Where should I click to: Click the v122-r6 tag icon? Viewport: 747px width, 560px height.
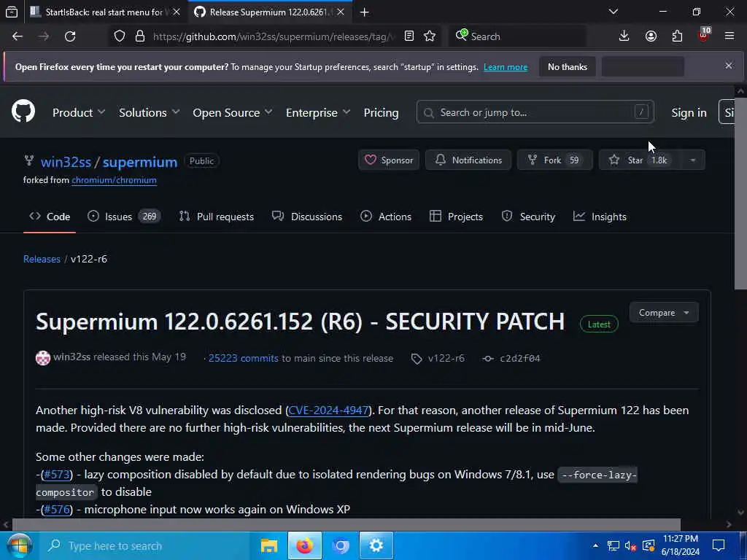[x=417, y=359]
